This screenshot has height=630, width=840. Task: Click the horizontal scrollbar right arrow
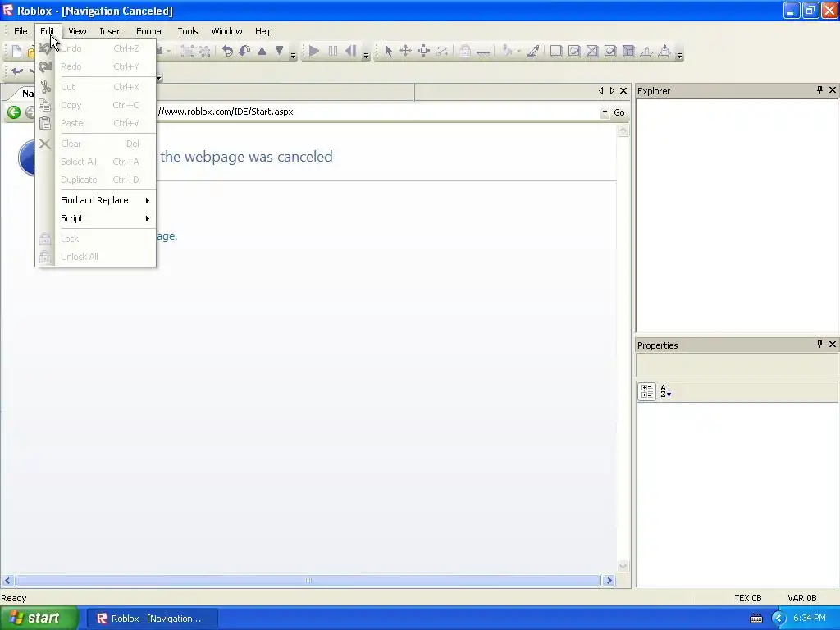609,580
